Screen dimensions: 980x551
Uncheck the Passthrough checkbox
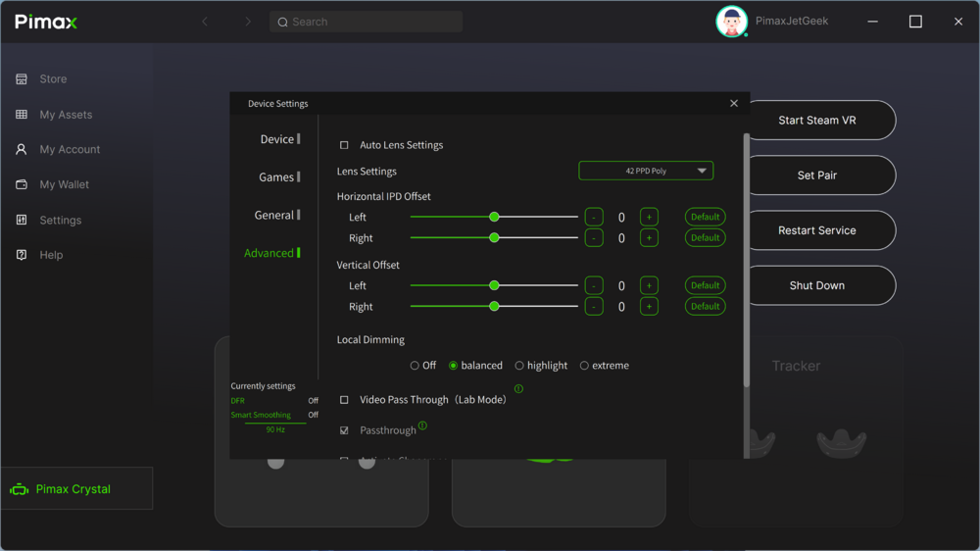(344, 430)
